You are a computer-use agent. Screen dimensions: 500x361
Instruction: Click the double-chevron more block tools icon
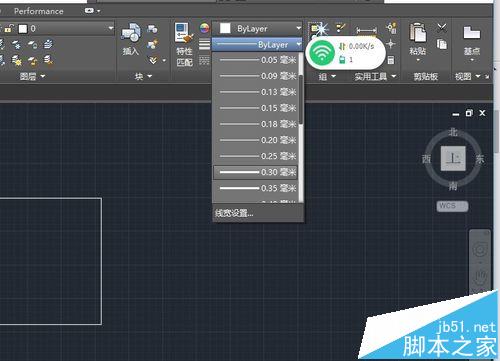(153, 60)
